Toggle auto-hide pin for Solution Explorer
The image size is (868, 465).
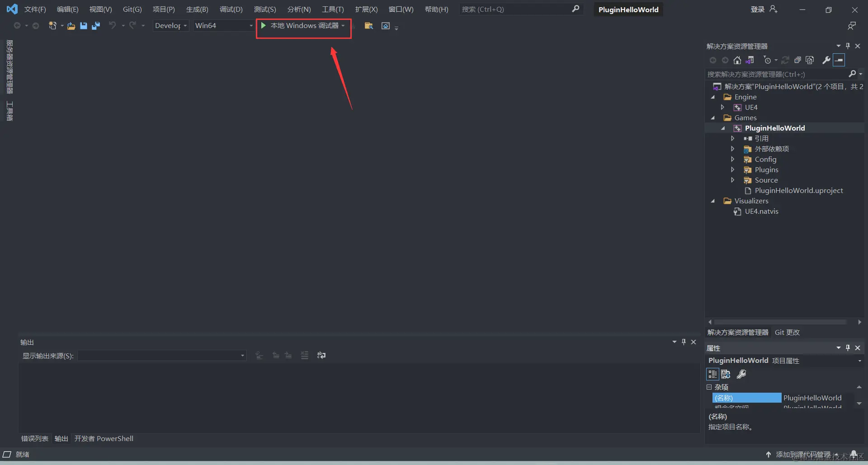[x=848, y=46]
